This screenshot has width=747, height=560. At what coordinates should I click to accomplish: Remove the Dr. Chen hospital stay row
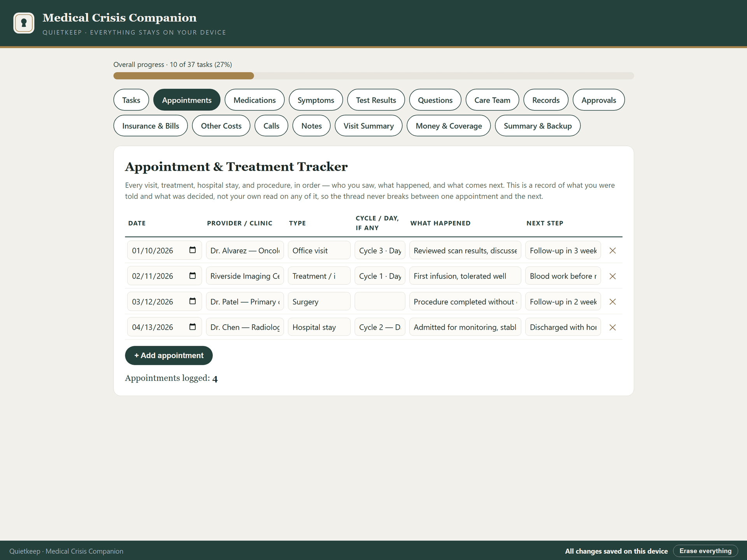coord(612,327)
